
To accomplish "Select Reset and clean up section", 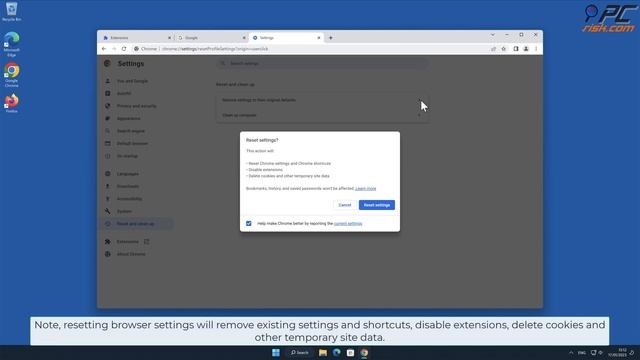I will pos(136,224).
